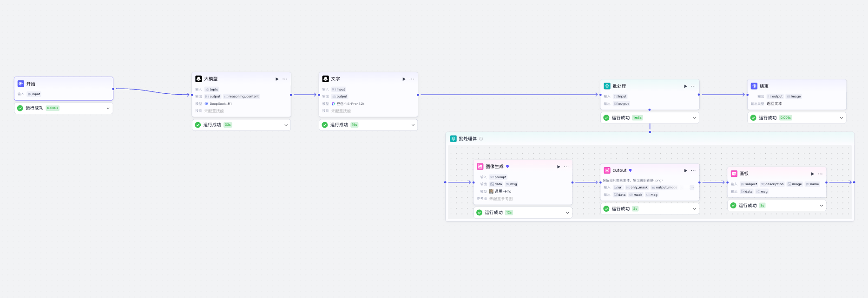Run the cutout node with its play button
Viewport: 868px width, 298px height.
(x=685, y=170)
